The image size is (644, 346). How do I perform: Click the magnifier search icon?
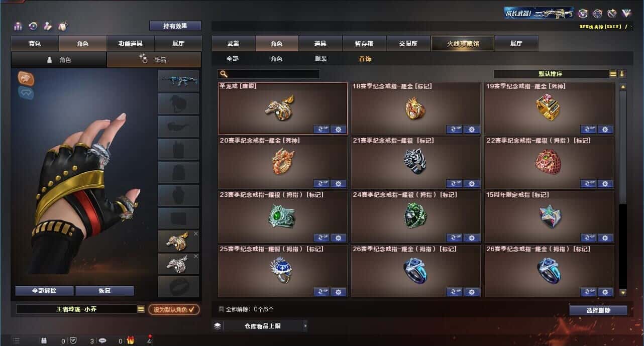[x=223, y=74]
